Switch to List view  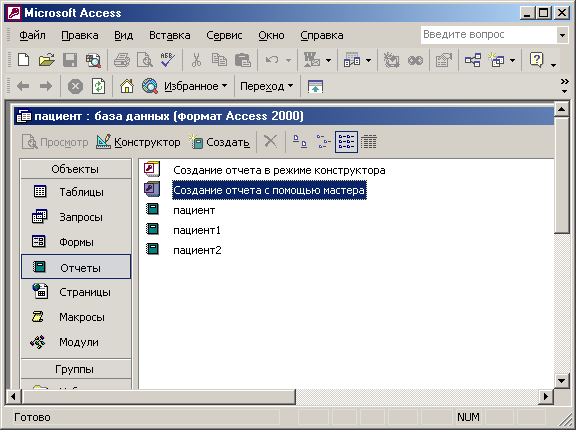point(346,141)
